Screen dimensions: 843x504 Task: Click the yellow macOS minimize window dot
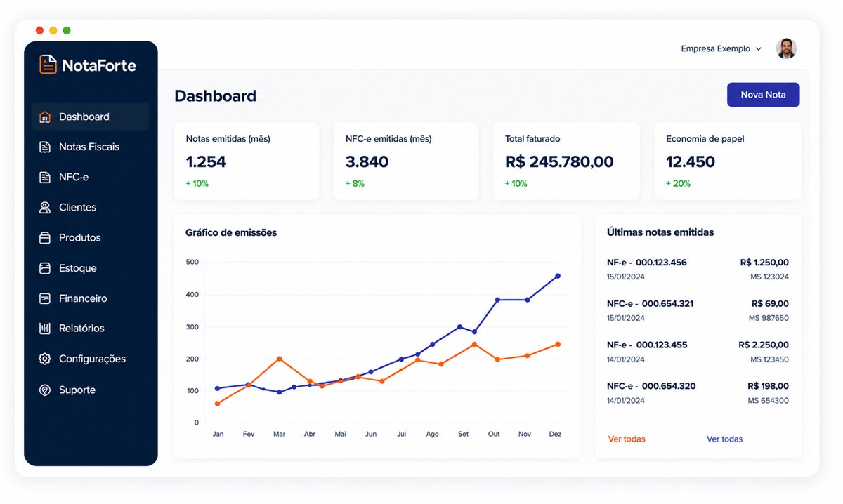[53, 30]
